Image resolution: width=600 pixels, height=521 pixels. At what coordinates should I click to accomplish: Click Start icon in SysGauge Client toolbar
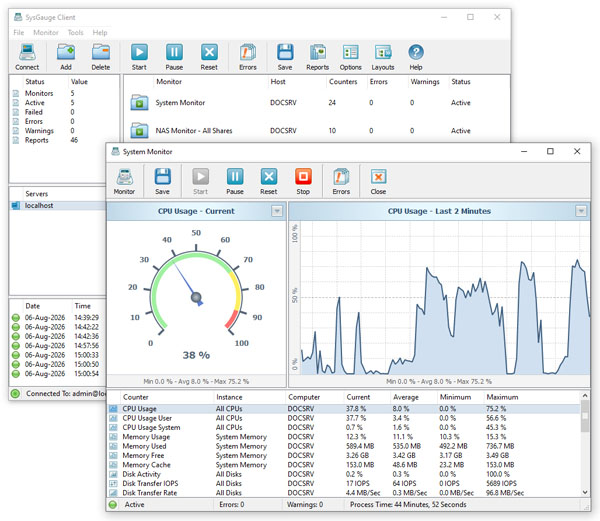139,52
